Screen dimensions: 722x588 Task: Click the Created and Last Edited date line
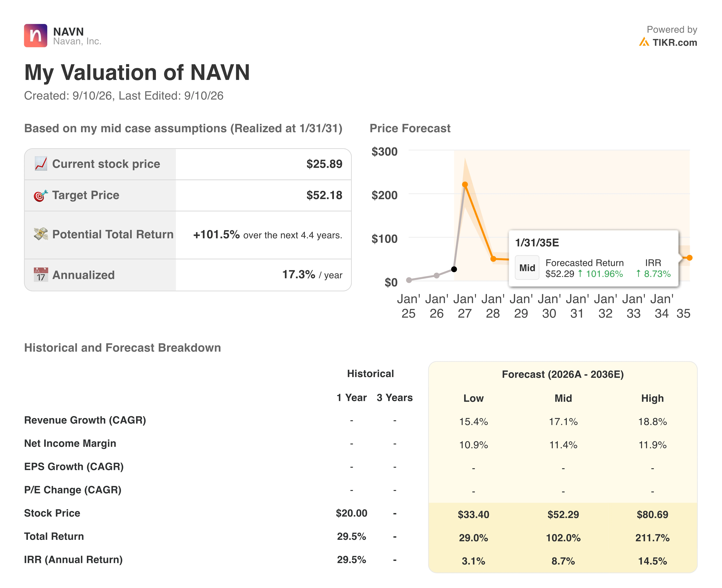coord(124,96)
